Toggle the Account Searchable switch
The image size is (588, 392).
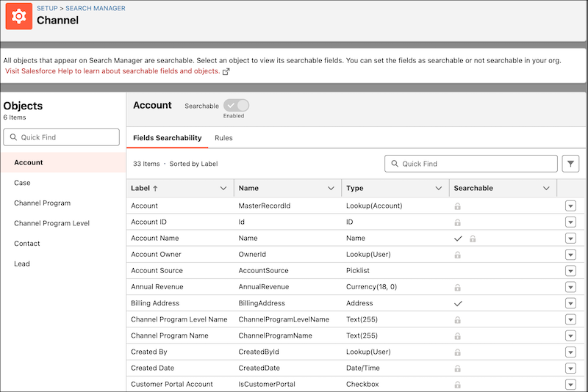pyautogui.click(x=236, y=106)
